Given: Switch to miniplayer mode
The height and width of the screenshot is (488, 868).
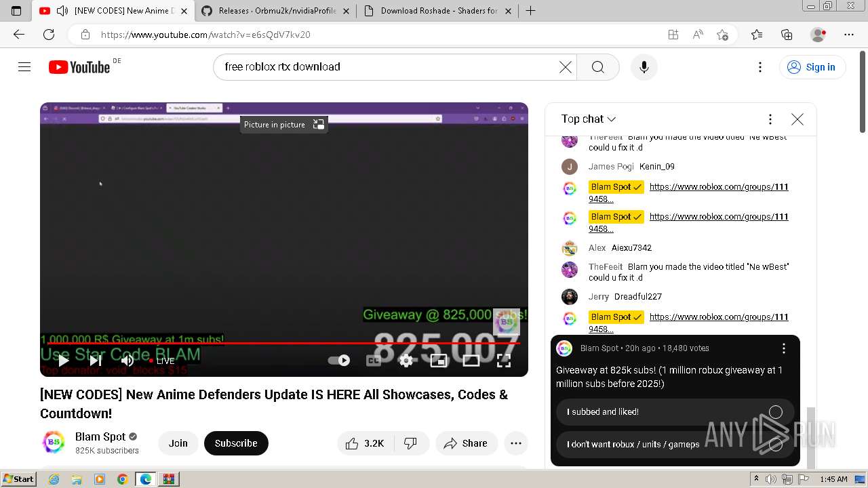Looking at the screenshot, I should (x=439, y=361).
